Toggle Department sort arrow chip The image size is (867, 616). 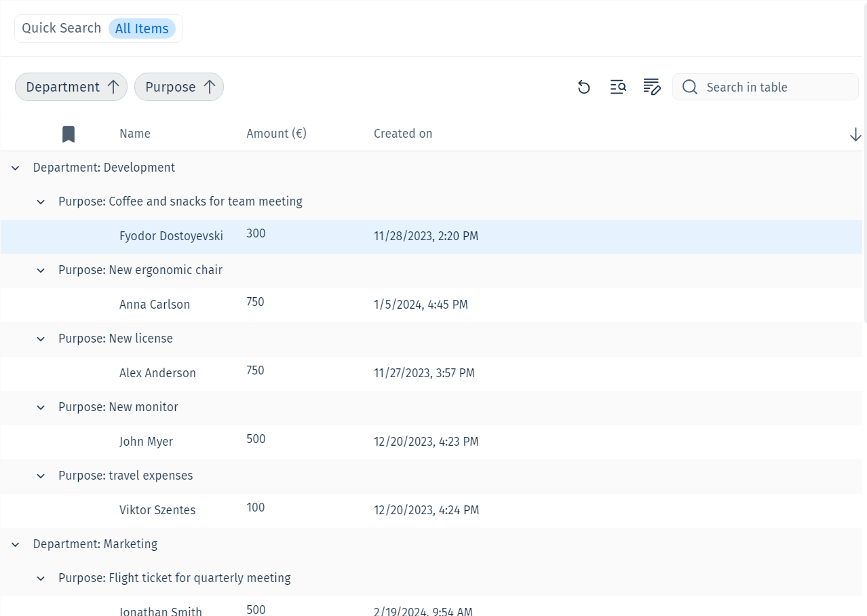click(x=71, y=87)
